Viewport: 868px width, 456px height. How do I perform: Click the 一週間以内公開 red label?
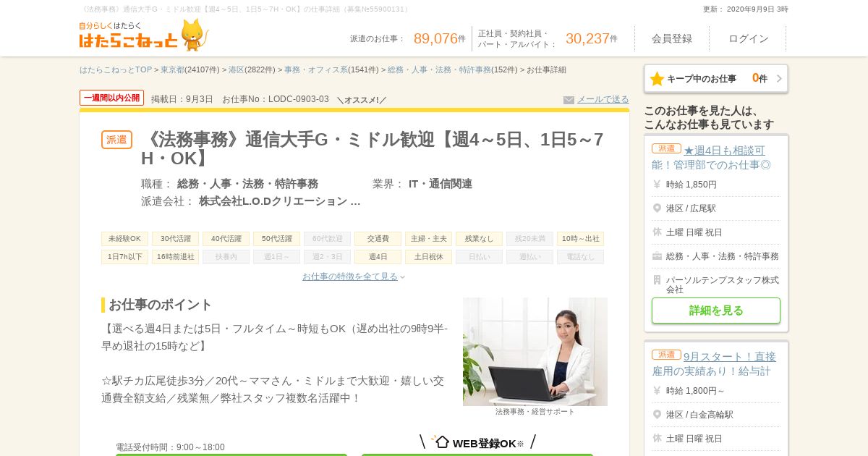pos(111,98)
